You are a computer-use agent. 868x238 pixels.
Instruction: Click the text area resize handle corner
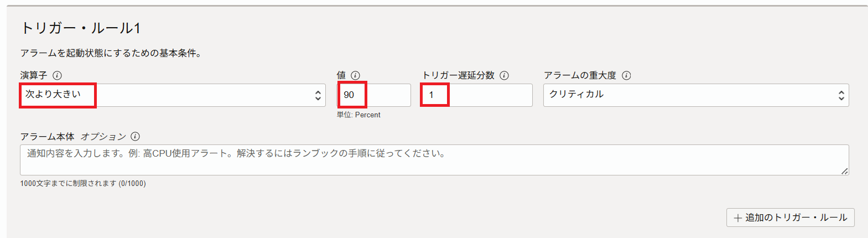pos(844,172)
